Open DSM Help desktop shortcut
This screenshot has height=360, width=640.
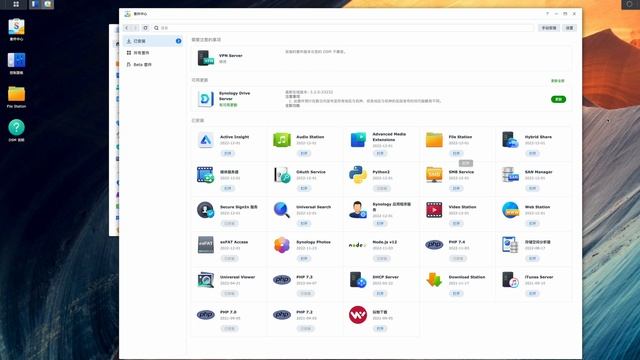(16, 131)
